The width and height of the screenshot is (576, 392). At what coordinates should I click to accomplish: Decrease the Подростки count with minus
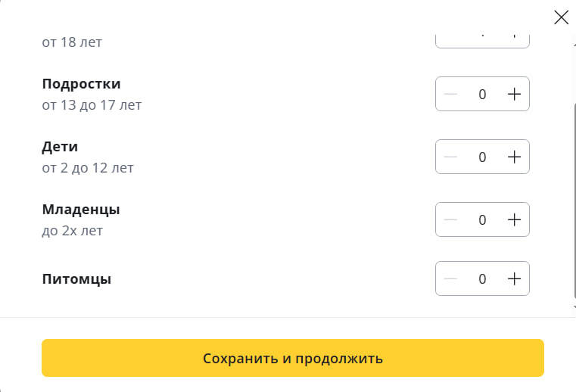(x=451, y=95)
